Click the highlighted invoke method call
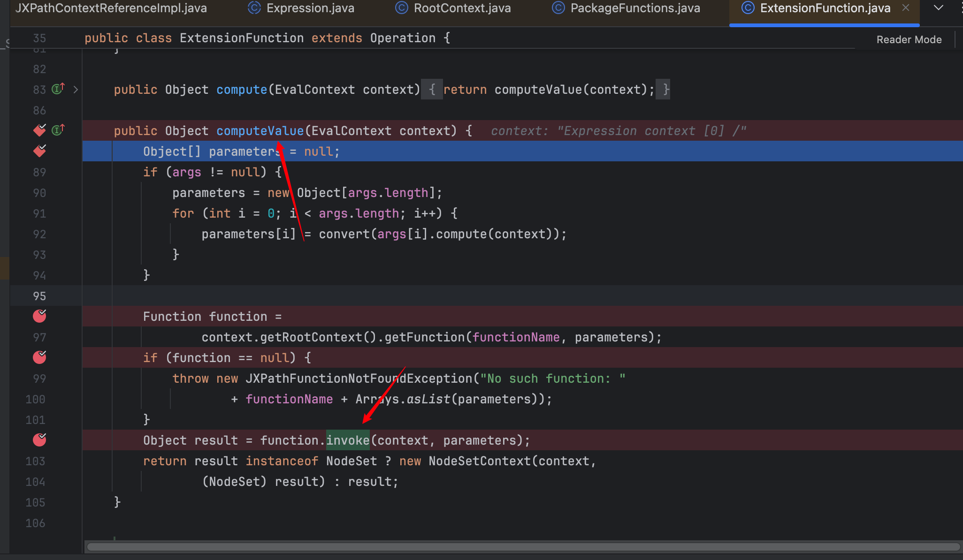The image size is (963, 560). coord(348,440)
